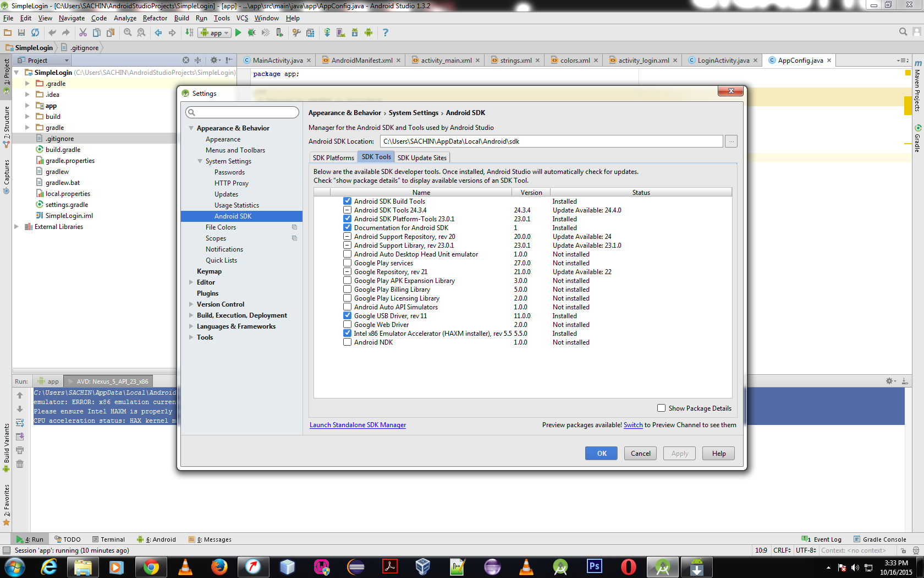Click the Paste clipboard toolbar icon

point(111,32)
